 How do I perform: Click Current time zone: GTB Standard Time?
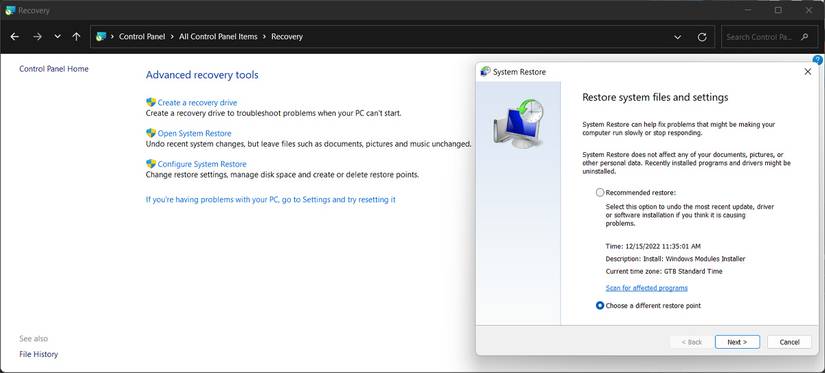pyautogui.click(x=664, y=271)
